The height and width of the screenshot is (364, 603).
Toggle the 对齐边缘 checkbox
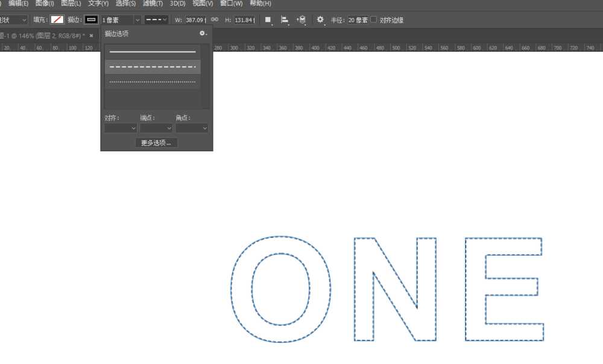pos(374,20)
